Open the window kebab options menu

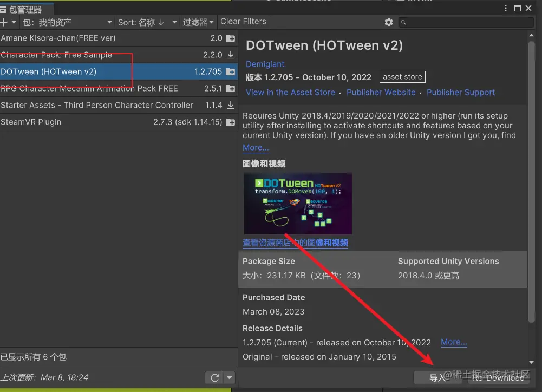point(506,8)
